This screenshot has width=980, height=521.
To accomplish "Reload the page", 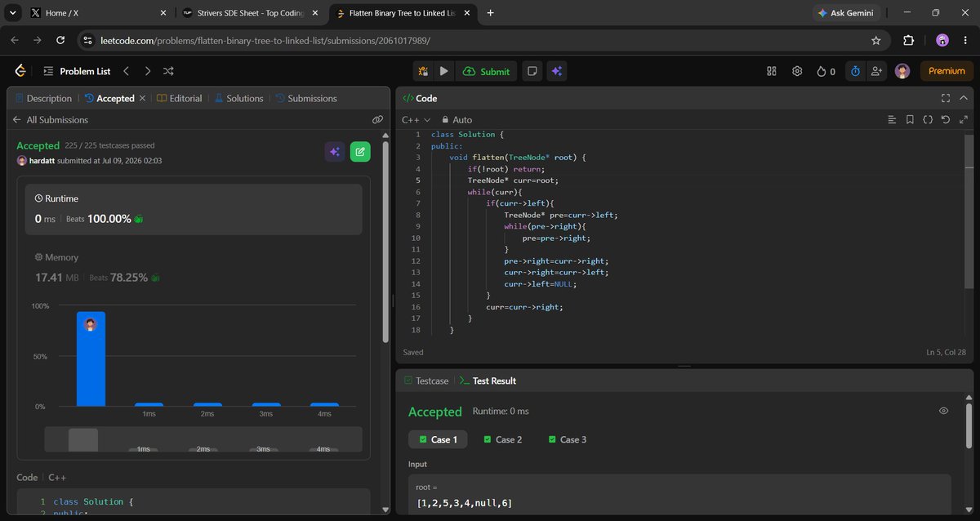I will [60, 40].
